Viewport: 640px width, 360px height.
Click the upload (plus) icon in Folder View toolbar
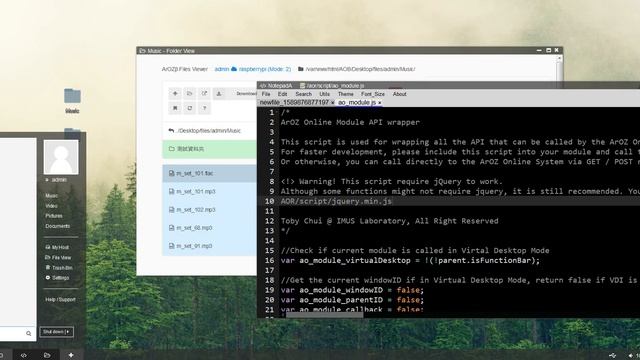[x=175, y=93]
